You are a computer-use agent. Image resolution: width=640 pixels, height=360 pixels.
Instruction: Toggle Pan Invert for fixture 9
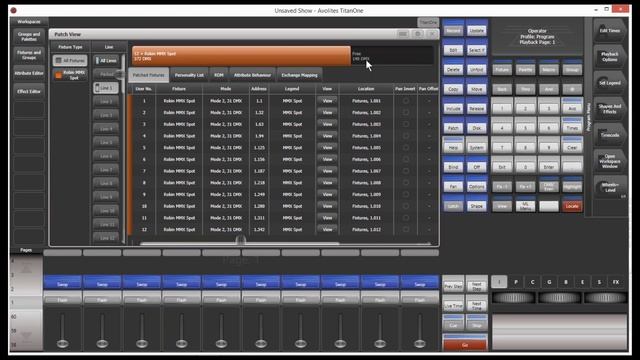click(x=405, y=194)
